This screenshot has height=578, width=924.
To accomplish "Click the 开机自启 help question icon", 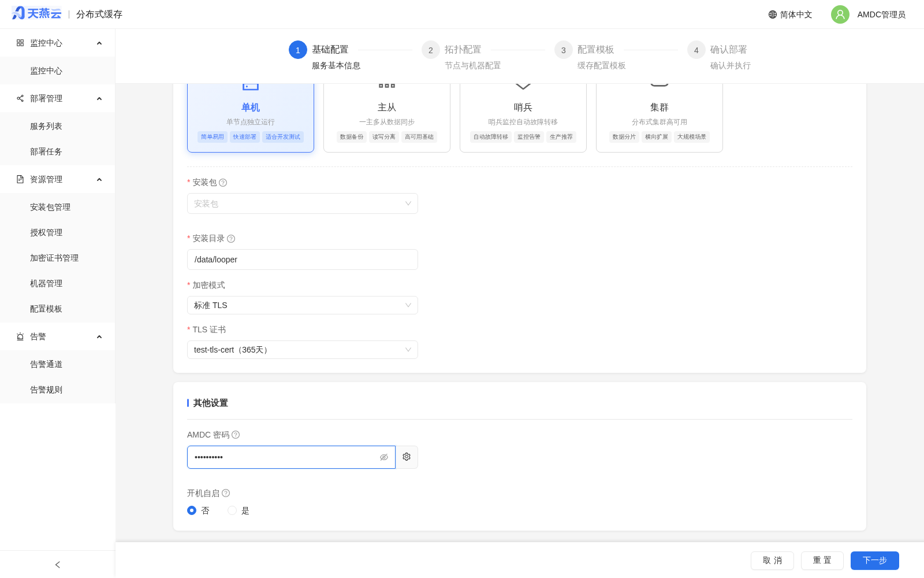I will pos(226,493).
